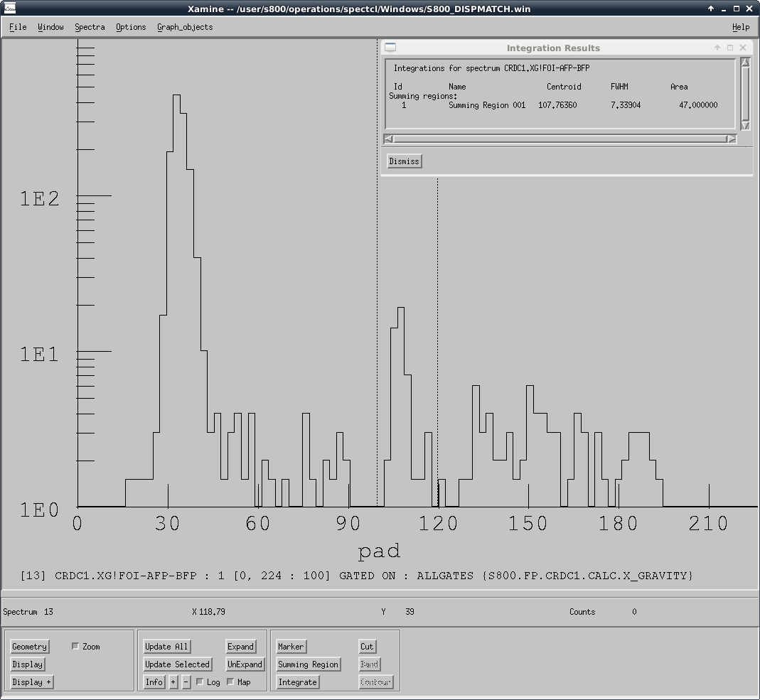The image size is (760, 700).
Task: Click the Integrate button
Action: point(297,682)
